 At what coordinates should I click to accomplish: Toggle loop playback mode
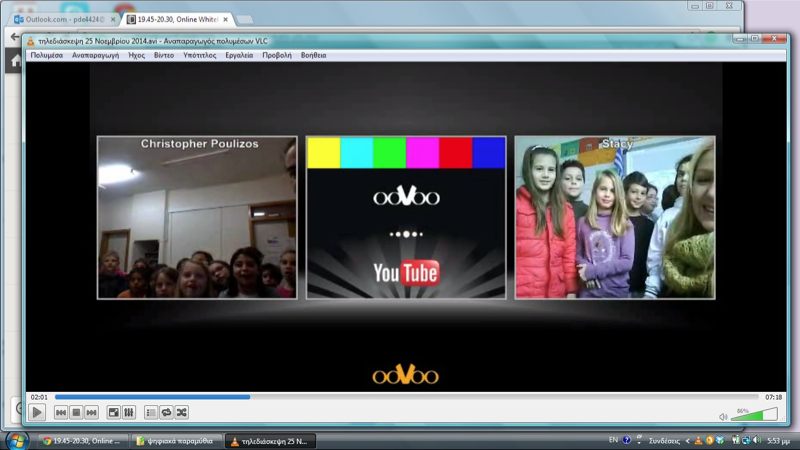[x=166, y=412]
